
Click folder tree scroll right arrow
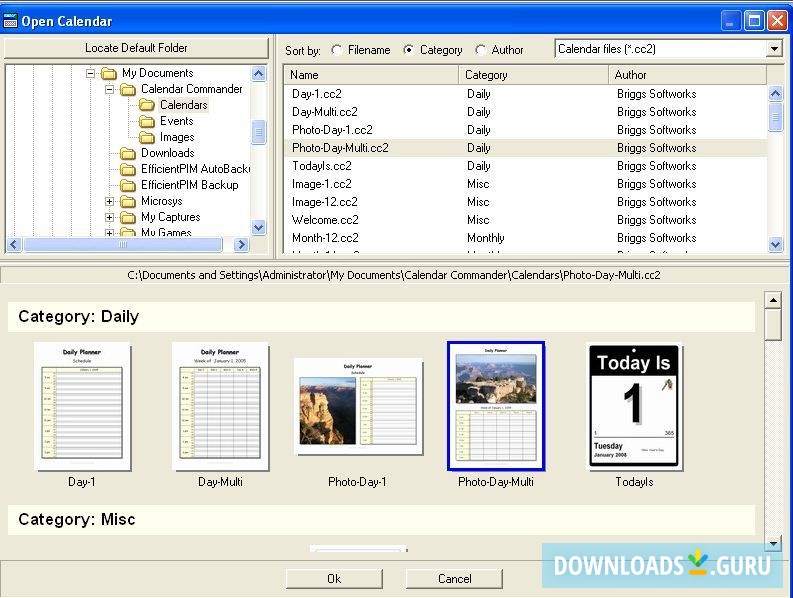coord(241,245)
